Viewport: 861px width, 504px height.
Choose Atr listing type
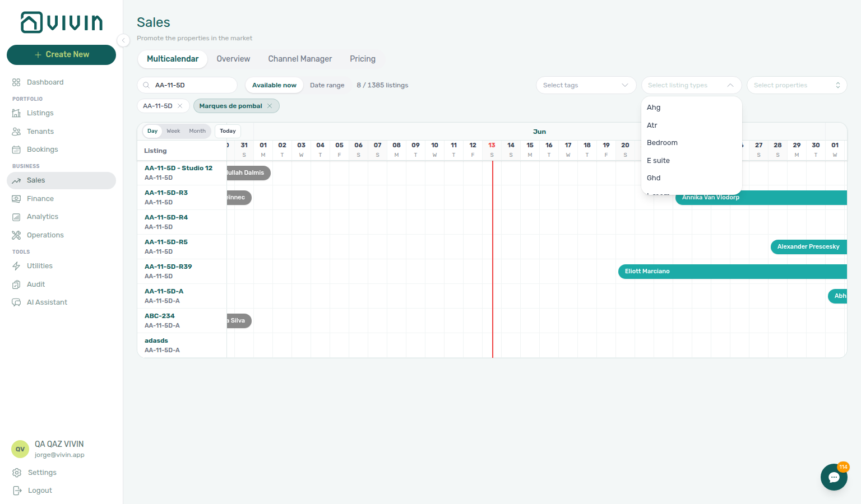692,125
